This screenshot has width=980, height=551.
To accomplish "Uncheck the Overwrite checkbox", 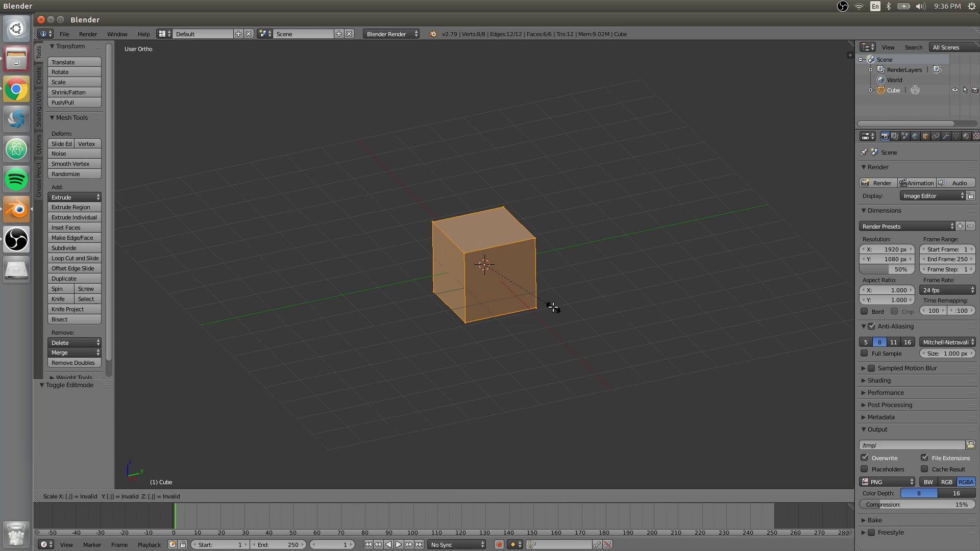I will point(864,458).
